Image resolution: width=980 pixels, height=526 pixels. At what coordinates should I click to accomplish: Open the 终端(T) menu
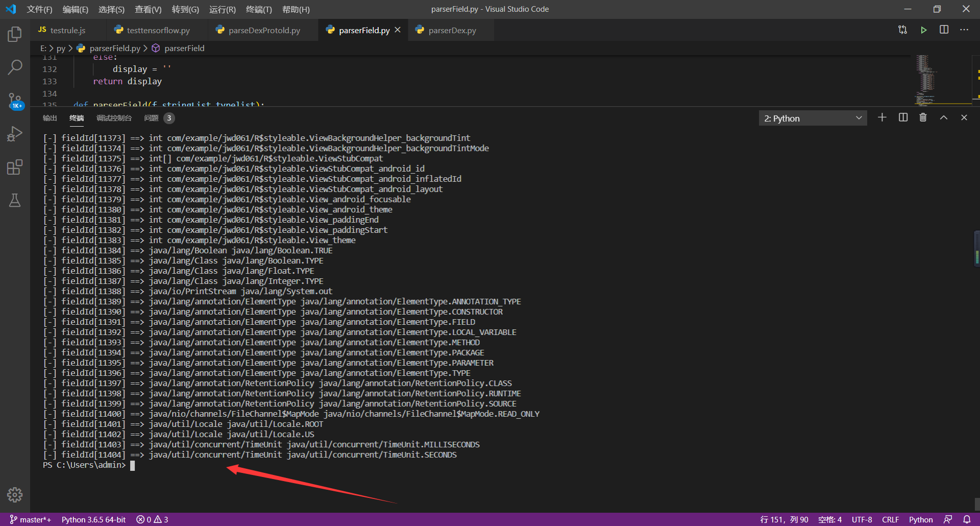click(x=259, y=9)
